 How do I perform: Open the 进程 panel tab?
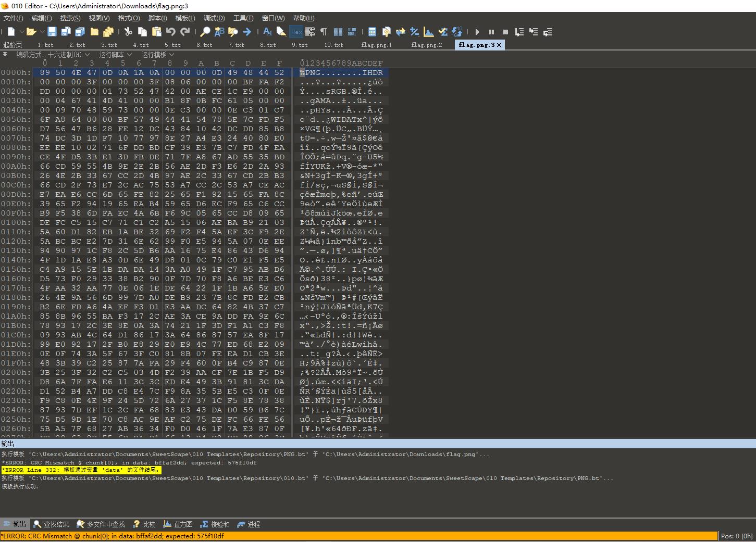tap(249, 524)
